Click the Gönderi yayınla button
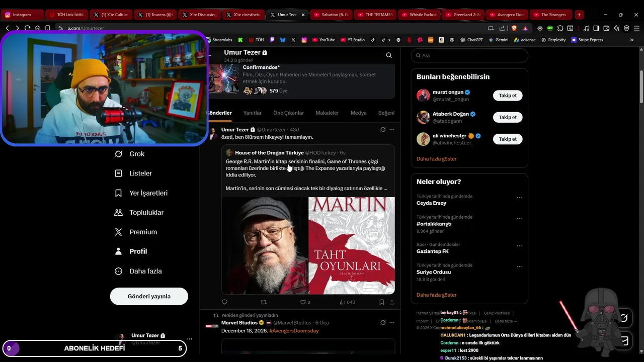This screenshot has width=644, height=362. tap(149, 296)
